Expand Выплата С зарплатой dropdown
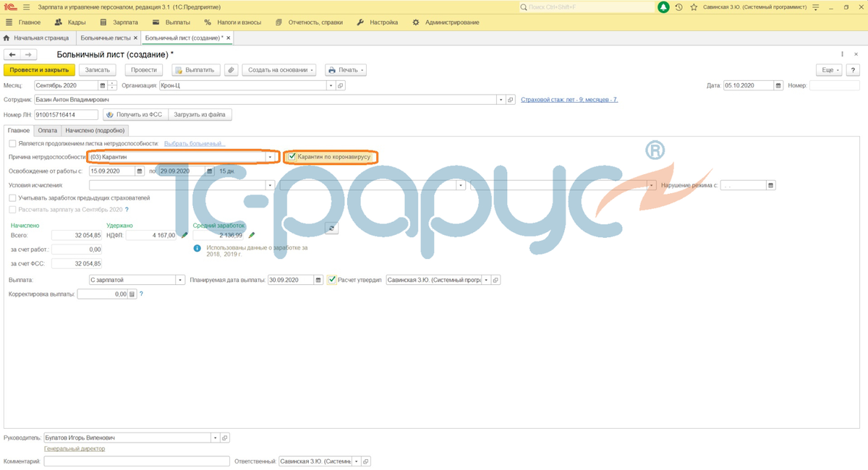 180,280
